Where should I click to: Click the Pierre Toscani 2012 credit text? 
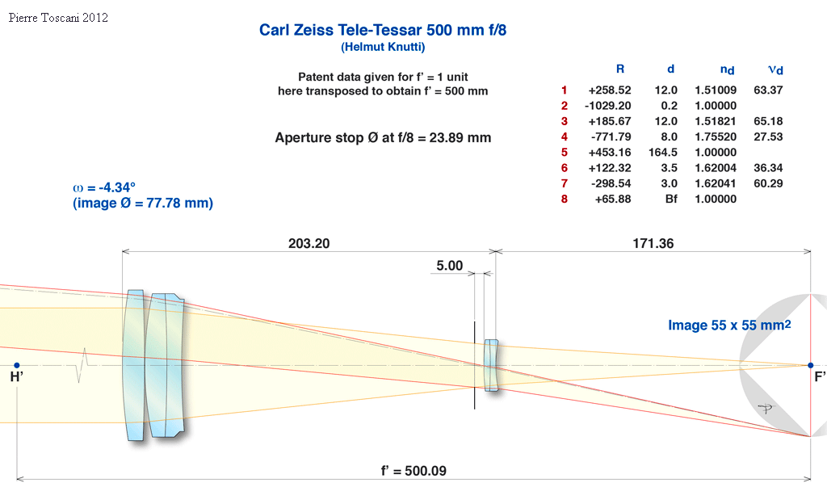tap(57, 17)
